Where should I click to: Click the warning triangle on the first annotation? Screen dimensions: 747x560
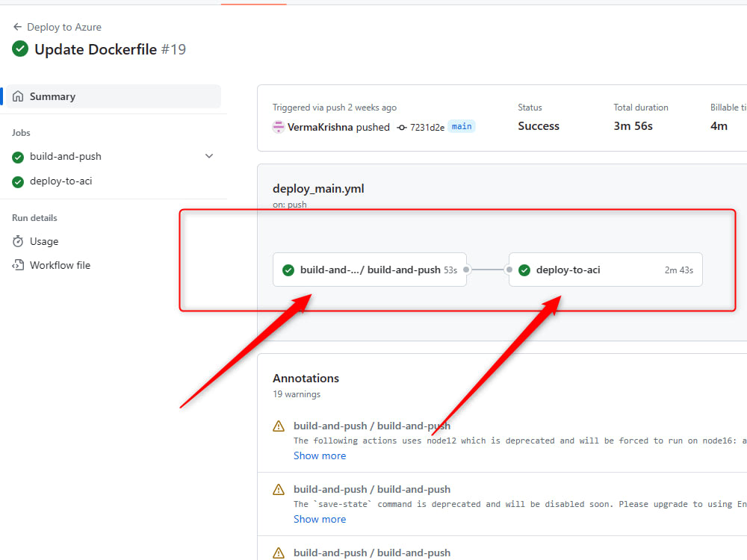click(279, 426)
